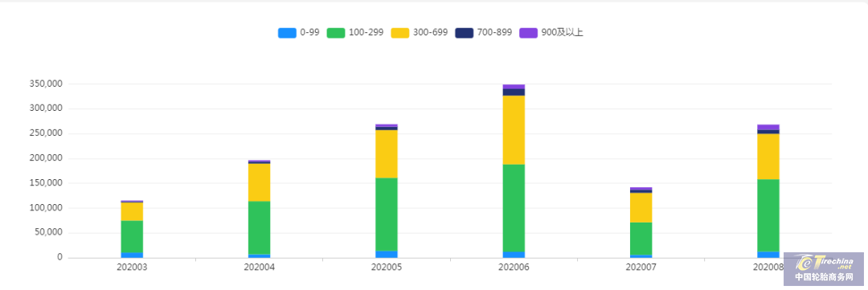Select the yellow segment of the 202003 bar

[x=132, y=211]
